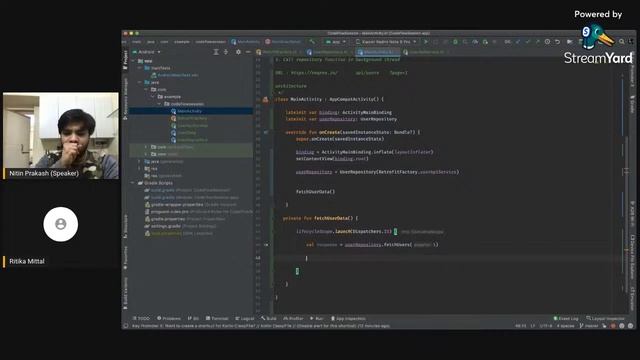640x360 pixels.
Task: Click the rollback undo arrow icon
Action: pos(557,42)
